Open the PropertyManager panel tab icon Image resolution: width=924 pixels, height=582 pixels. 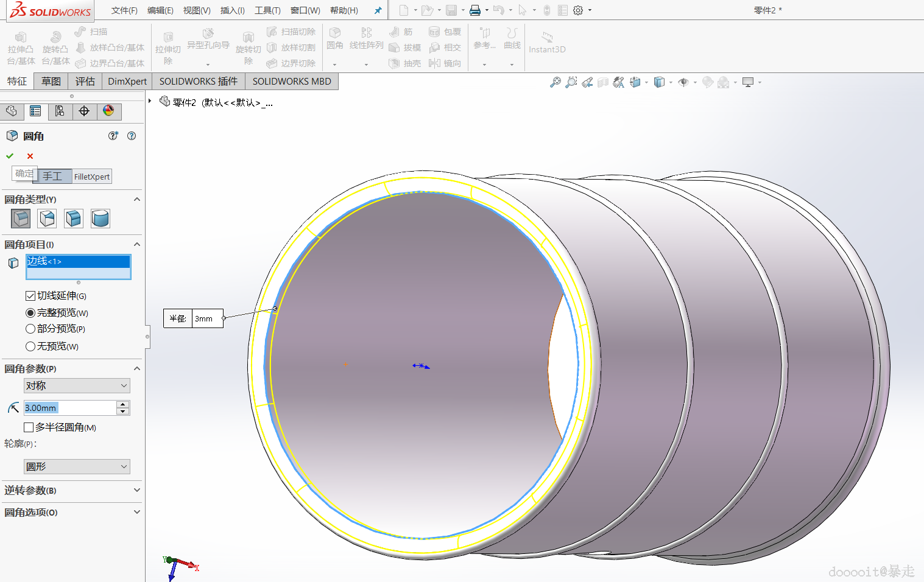(35, 111)
